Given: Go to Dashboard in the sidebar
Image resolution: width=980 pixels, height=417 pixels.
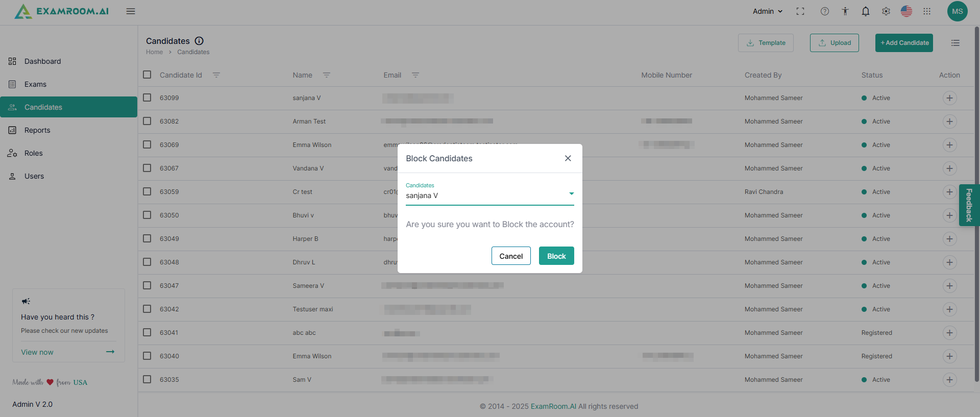Looking at the screenshot, I should 42,61.
